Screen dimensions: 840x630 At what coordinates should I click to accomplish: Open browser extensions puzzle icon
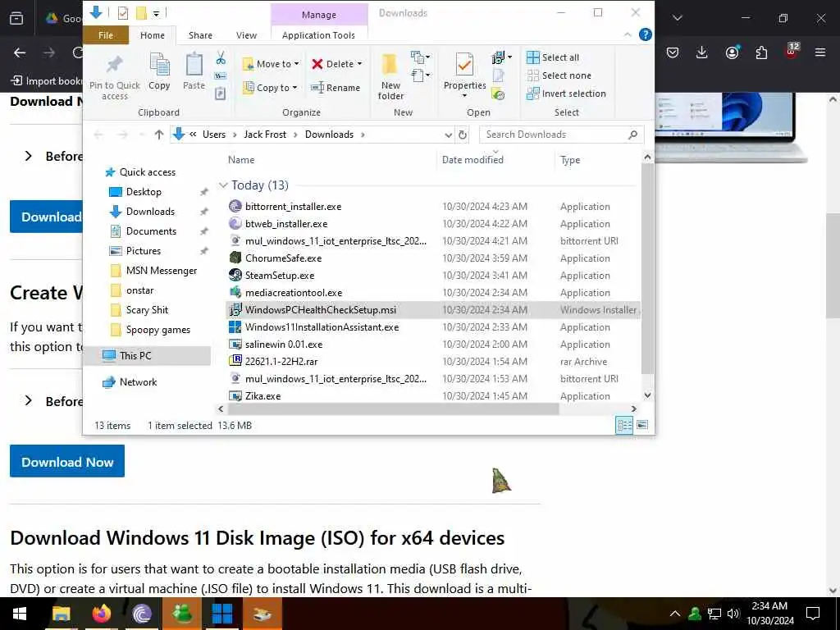[x=761, y=52]
